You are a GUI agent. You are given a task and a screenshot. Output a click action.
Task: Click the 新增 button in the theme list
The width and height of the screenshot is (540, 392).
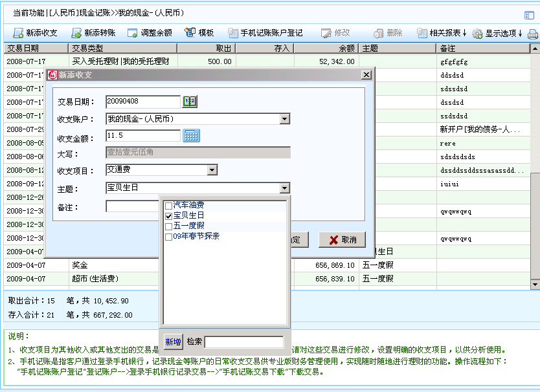(173, 342)
